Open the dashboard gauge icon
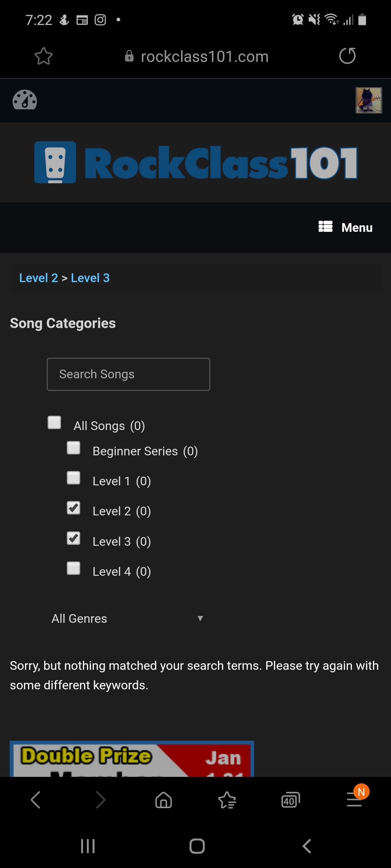Screen dimensions: 391x868 point(25,99)
